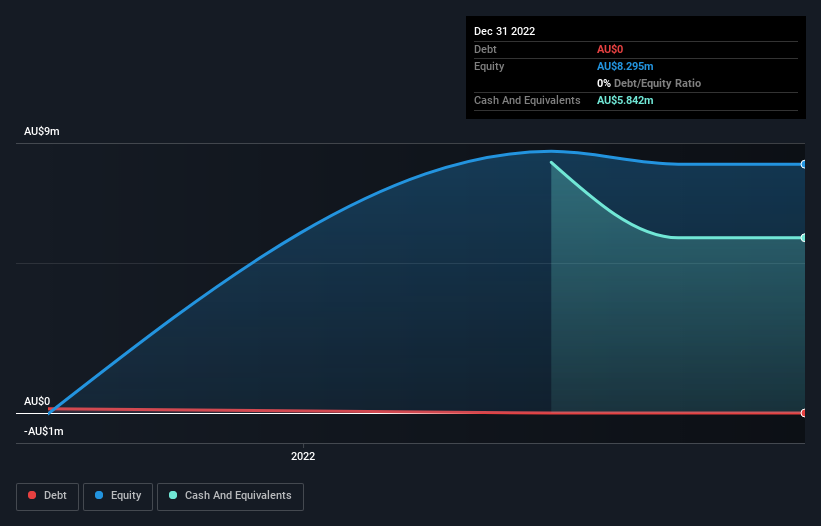Click the Equity label in tooltip
Viewport: 821px width, 526px height.
489,66
